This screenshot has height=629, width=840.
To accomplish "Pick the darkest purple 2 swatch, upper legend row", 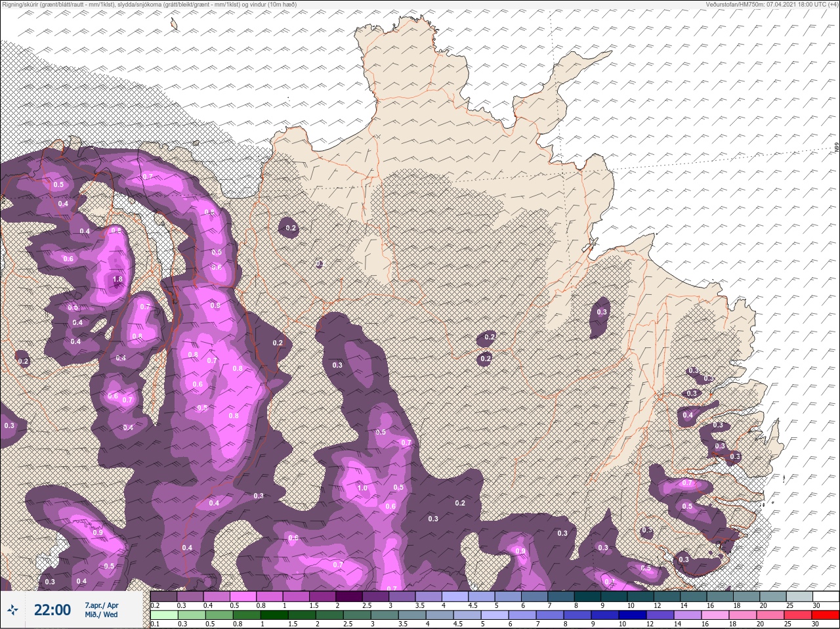I will [349, 596].
